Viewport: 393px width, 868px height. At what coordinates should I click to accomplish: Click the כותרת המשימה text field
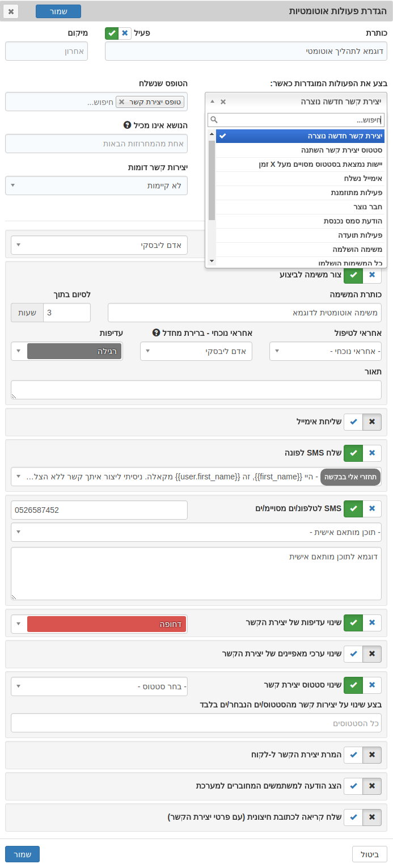point(244,313)
